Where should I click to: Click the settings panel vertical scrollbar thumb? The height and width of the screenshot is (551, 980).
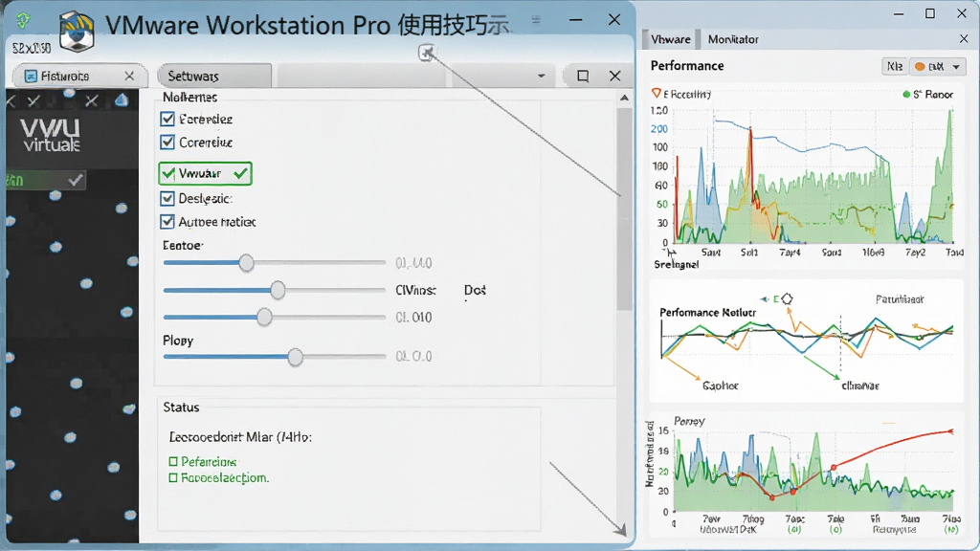624,209
